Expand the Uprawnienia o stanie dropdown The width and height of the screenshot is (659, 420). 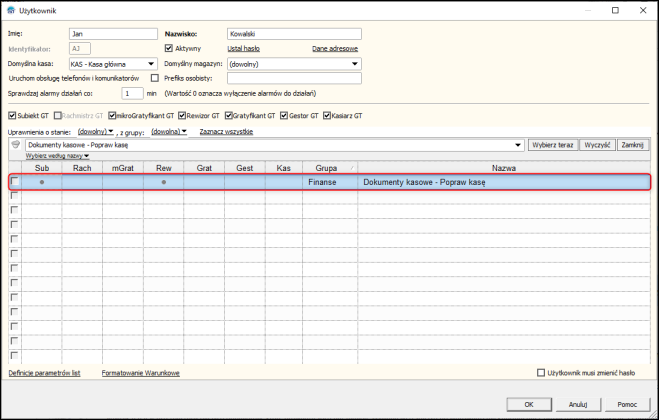[96, 132]
